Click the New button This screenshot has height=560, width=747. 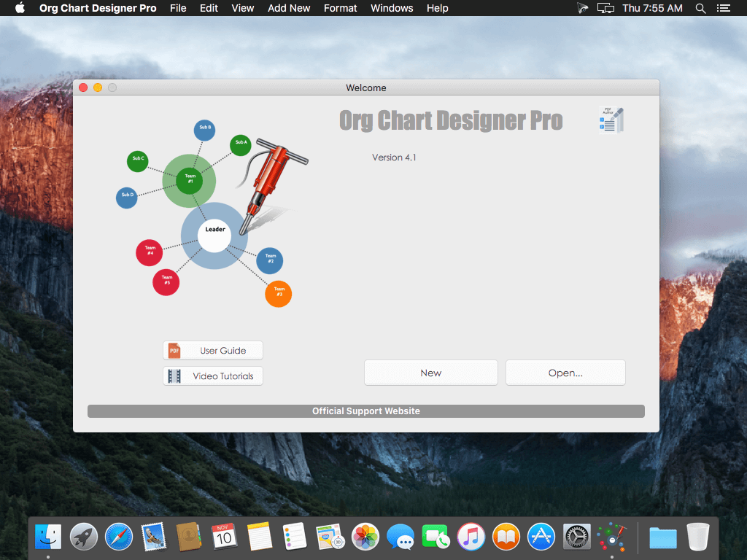point(430,373)
